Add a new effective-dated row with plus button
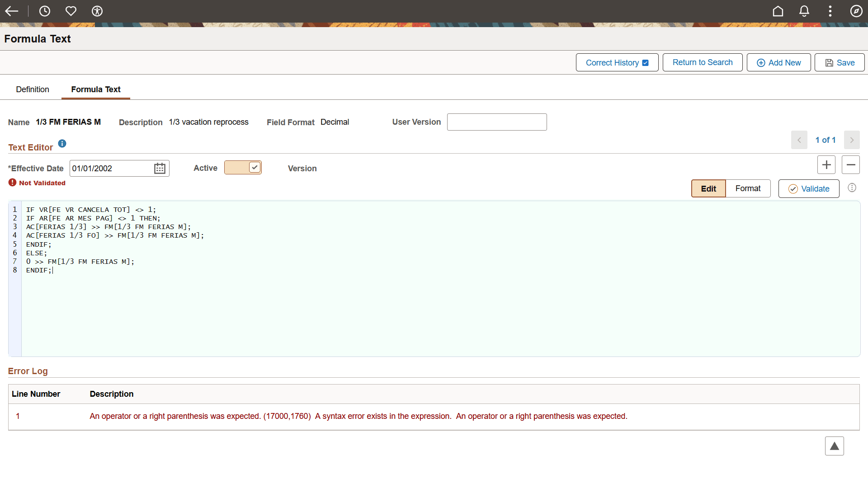The height and width of the screenshot is (488, 868). click(826, 164)
